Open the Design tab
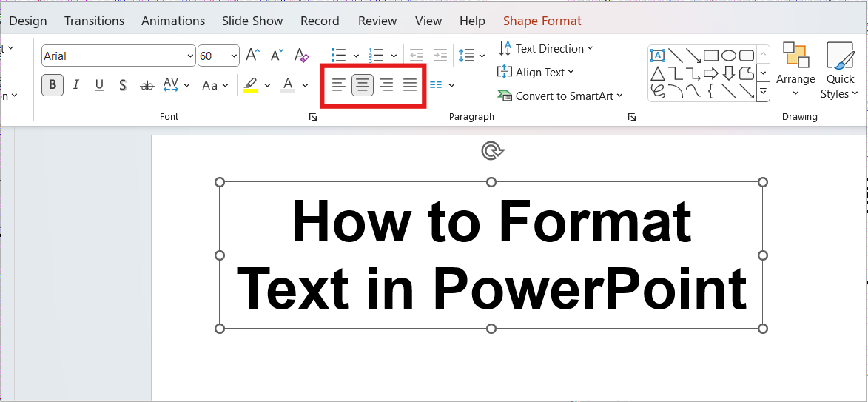The width and height of the screenshot is (868, 402). click(28, 21)
